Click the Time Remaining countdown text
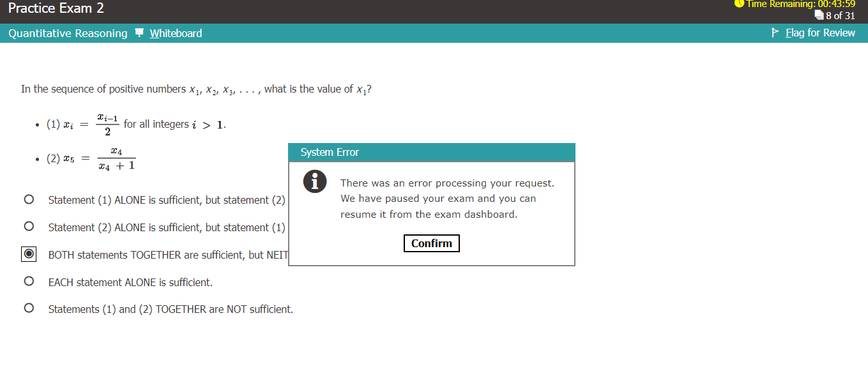The image size is (868, 387). pyautogui.click(x=801, y=4)
